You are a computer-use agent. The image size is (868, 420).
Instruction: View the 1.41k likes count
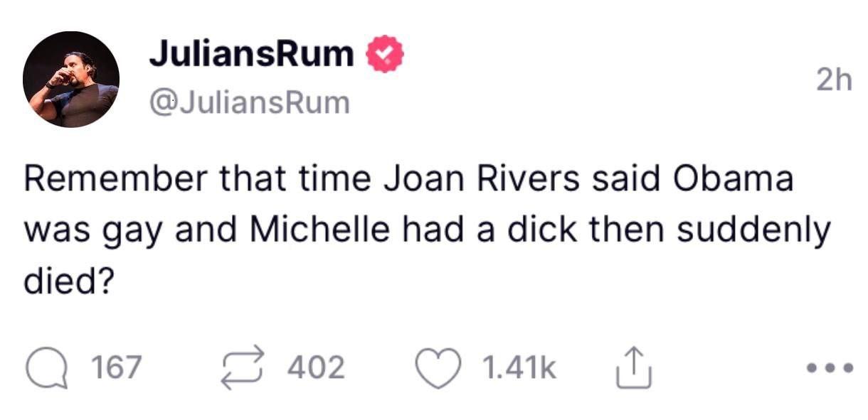click(519, 369)
